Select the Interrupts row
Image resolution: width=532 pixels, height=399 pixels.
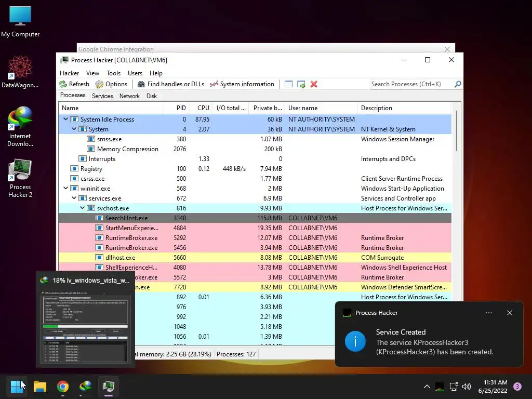click(x=255, y=159)
